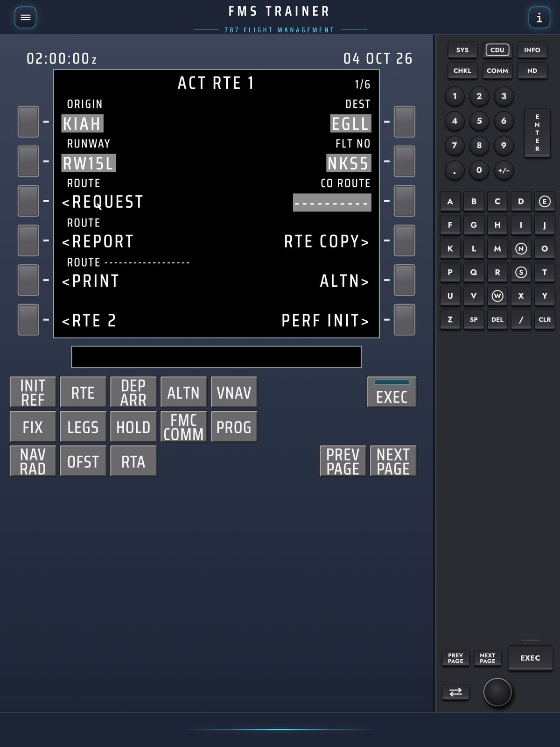Open the hamburger menu in the header
The width and height of the screenshot is (560, 747).
click(x=26, y=18)
